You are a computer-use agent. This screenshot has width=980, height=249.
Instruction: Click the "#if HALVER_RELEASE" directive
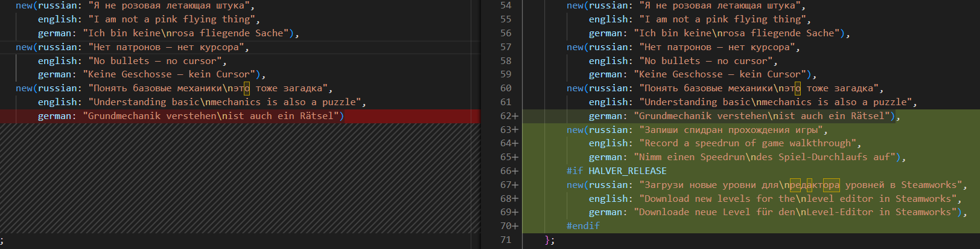click(x=616, y=171)
